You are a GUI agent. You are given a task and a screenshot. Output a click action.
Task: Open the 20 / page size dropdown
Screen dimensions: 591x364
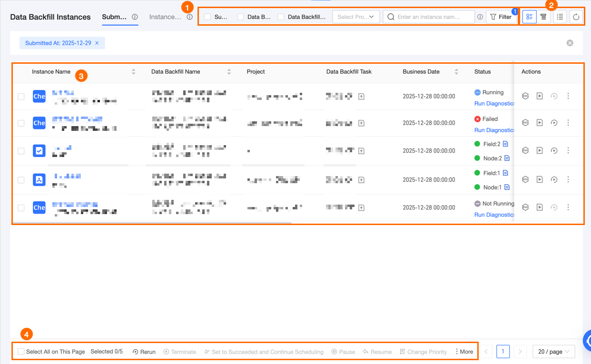[554, 352]
